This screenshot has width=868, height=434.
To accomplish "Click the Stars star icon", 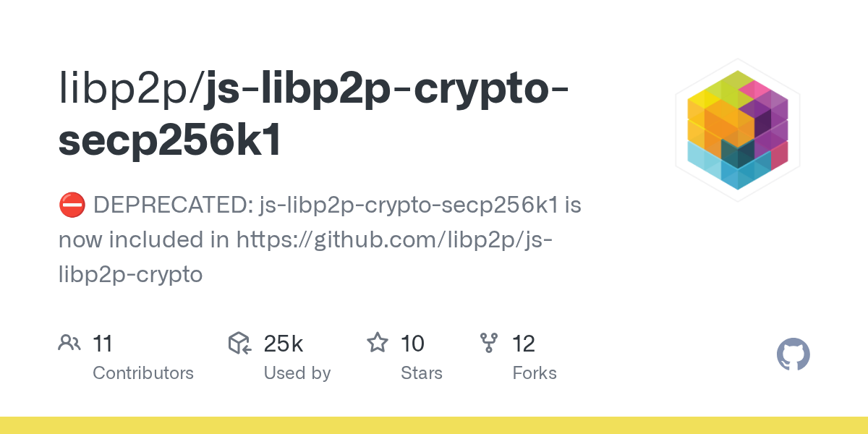I will tap(378, 343).
